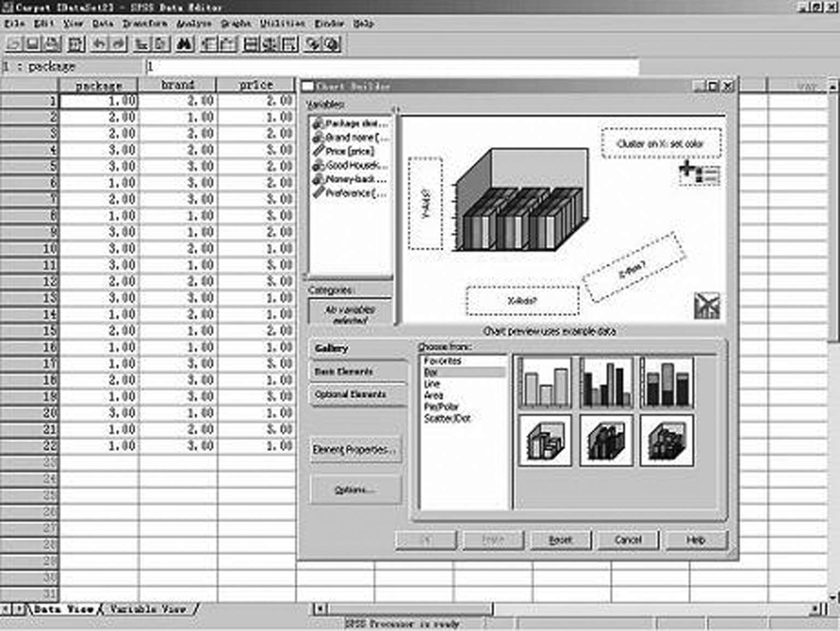Open the Data menu
840x631 pixels.
103,24
